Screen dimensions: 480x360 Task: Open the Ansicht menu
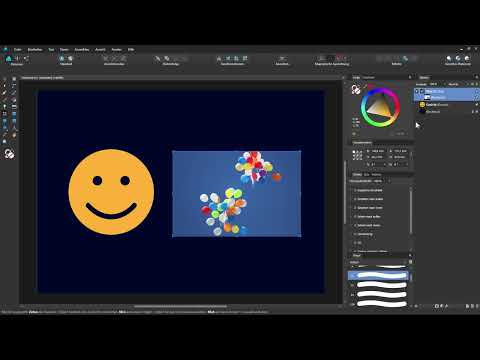tap(100, 49)
